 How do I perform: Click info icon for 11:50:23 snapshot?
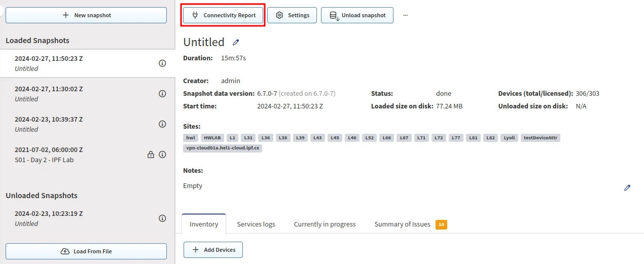(162, 63)
